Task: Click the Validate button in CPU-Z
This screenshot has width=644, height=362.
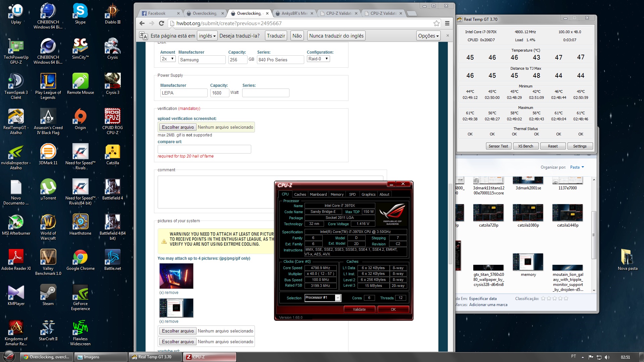Action: tap(359, 309)
